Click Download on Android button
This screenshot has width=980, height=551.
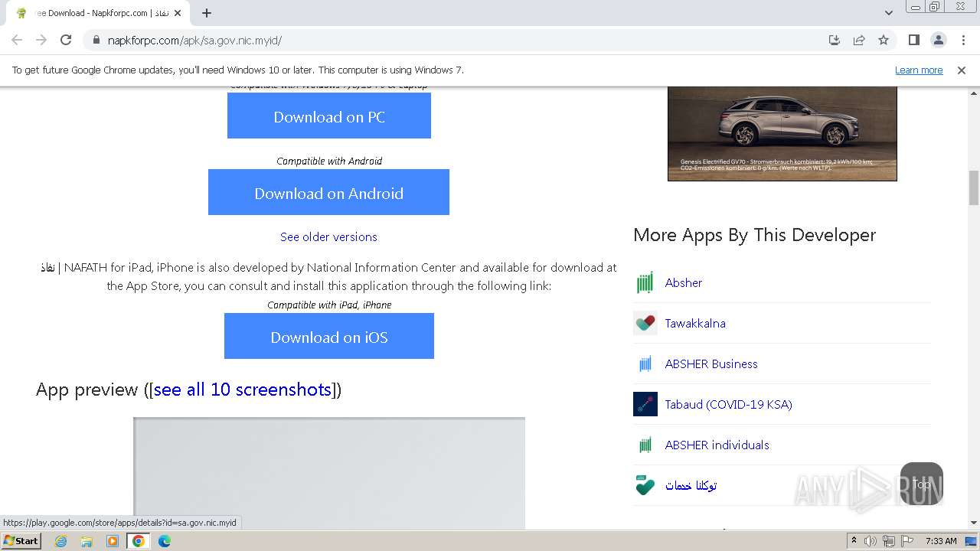[x=328, y=193]
